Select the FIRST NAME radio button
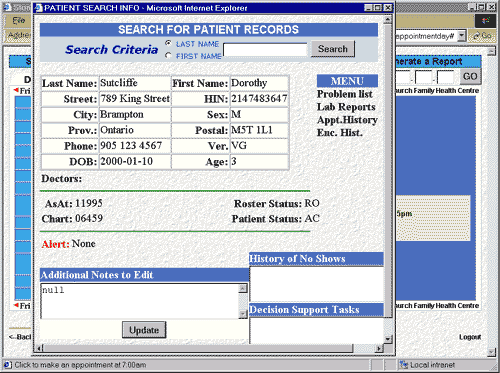The width and height of the screenshot is (500, 373). coord(169,55)
